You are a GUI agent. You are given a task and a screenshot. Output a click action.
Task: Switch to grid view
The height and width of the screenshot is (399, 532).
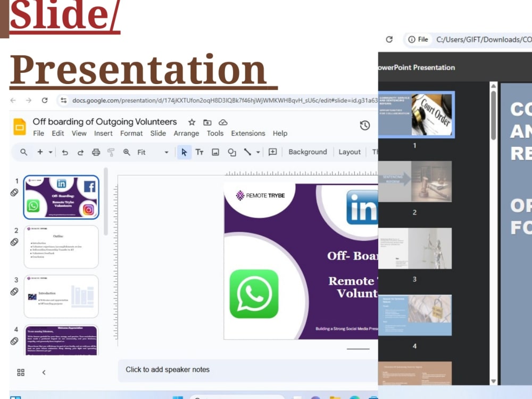point(21,372)
